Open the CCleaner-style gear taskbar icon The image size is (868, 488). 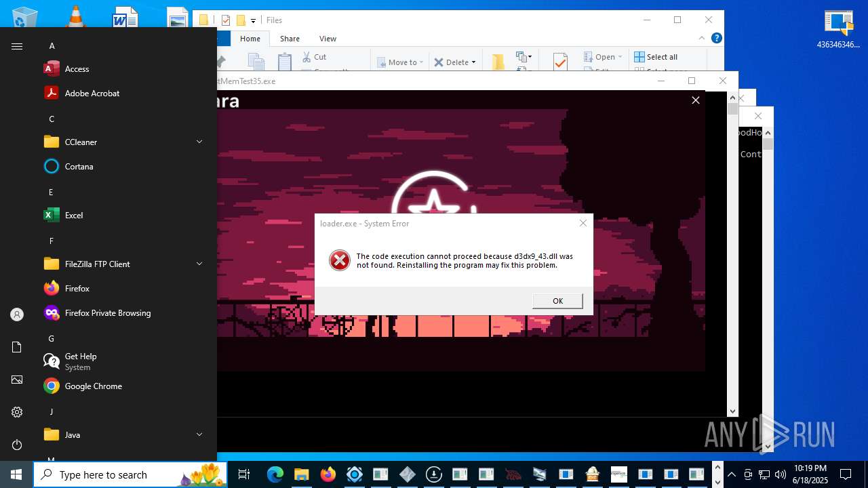pyautogui.click(x=354, y=474)
